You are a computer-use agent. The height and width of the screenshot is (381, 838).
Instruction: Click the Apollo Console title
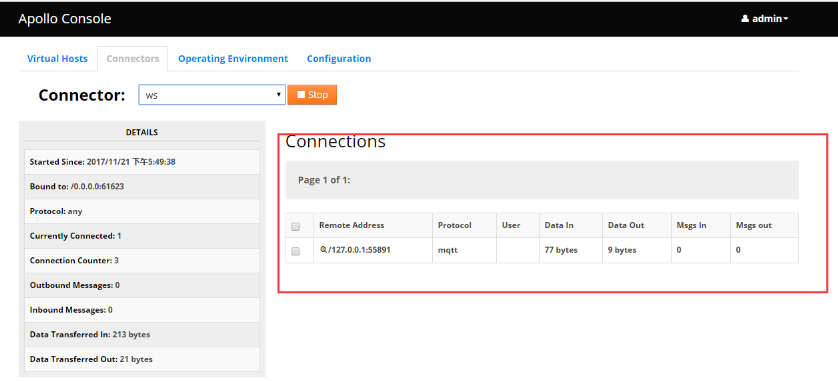pyautogui.click(x=65, y=19)
